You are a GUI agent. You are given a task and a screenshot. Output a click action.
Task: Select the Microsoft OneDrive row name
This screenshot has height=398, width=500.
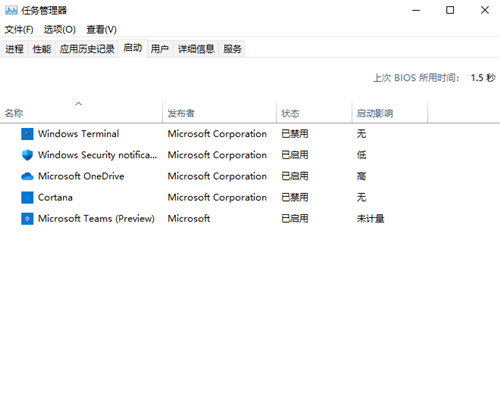[x=81, y=176]
